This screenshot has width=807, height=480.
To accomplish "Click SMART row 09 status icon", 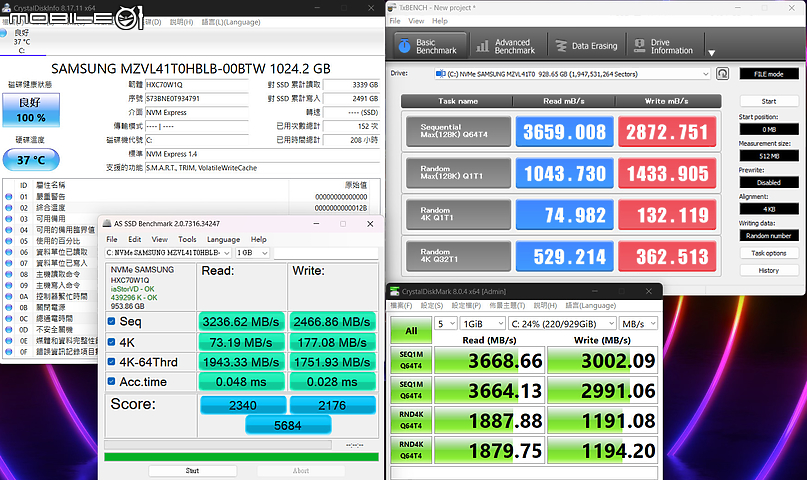I will point(9,286).
